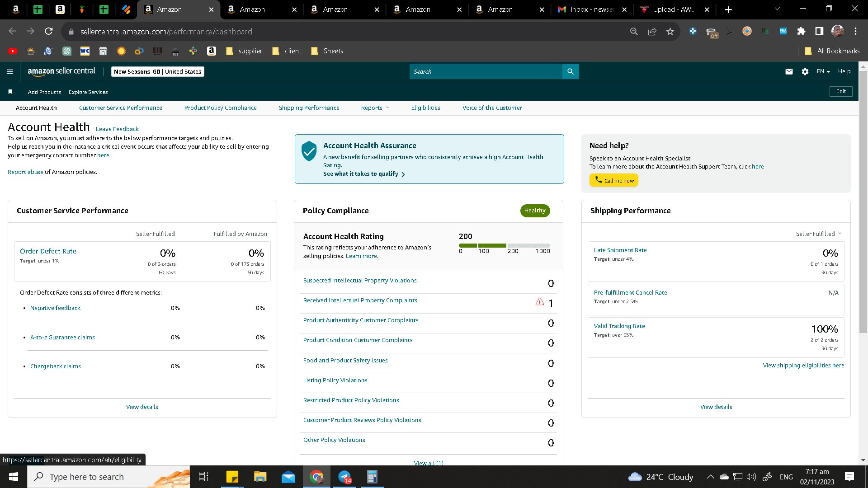
Task: Open Suspected Intellectual Property Violations link
Action: pyautogui.click(x=360, y=280)
